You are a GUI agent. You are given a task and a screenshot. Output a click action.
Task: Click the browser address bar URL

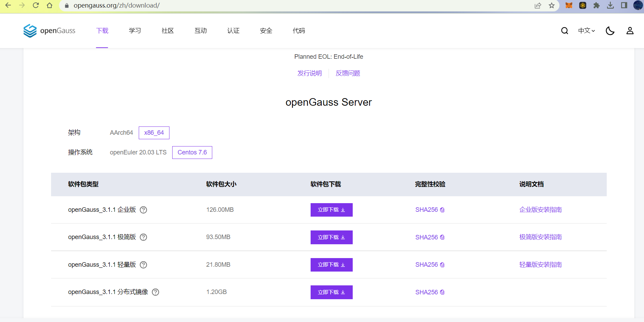tap(117, 6)
